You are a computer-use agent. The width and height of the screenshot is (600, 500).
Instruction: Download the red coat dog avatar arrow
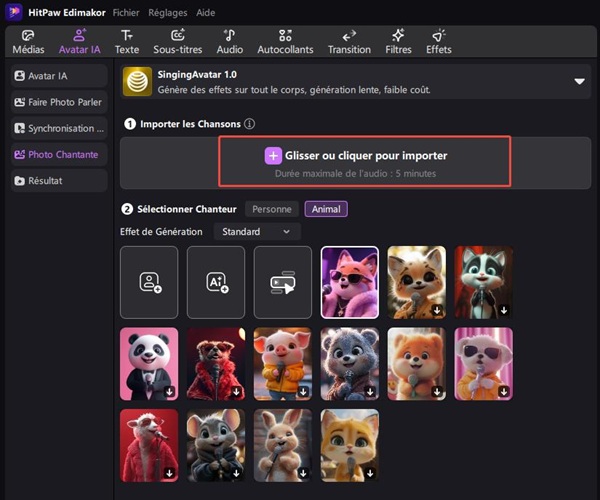(x=236, y=392)
